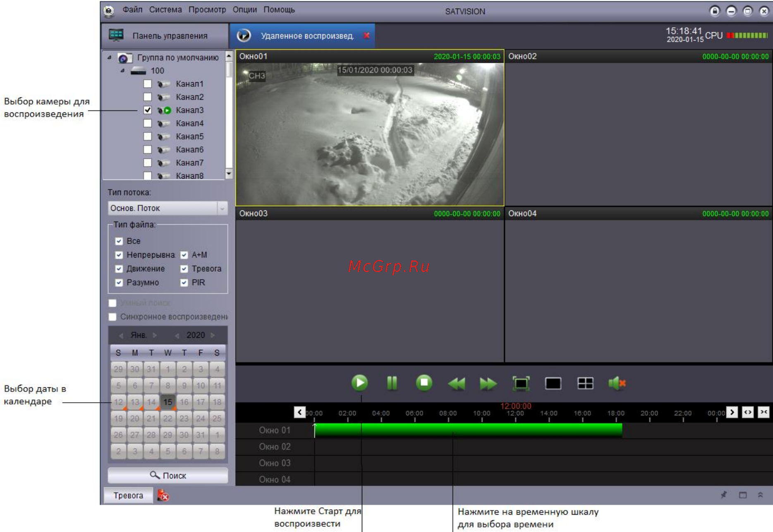Viewport: 773px width, 532px height.
Task: Go to previous month in calendar
Action: pos(121,335)
